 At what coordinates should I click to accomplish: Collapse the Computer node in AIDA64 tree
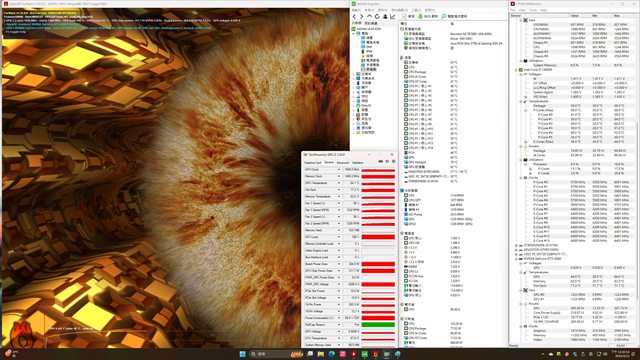tap(353, 33)
